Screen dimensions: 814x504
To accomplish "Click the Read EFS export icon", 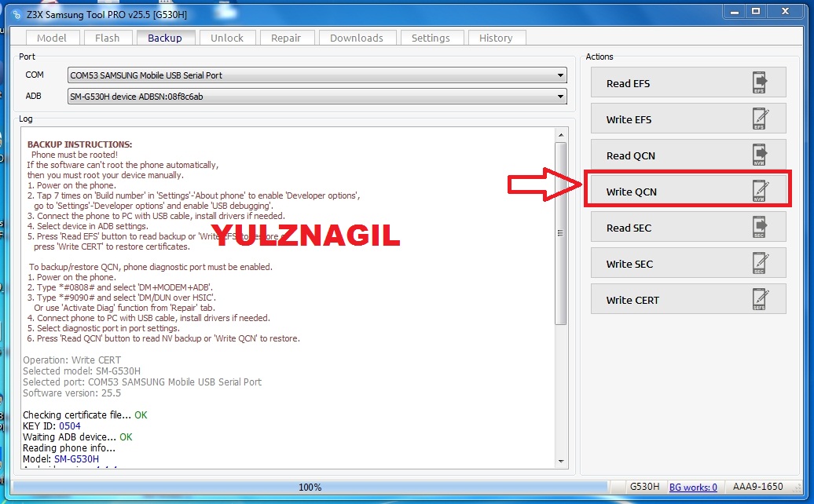I will (x=760, y=82).
